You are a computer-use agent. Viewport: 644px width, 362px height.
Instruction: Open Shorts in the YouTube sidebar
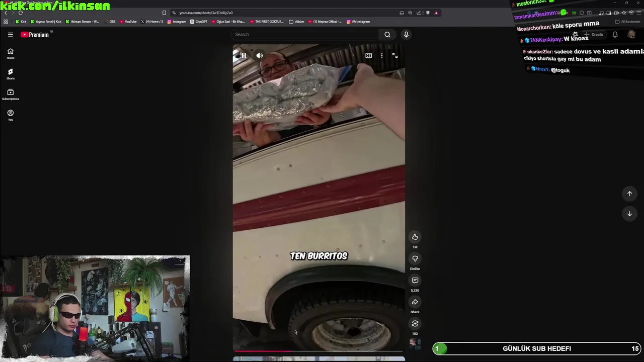point(10,74)
